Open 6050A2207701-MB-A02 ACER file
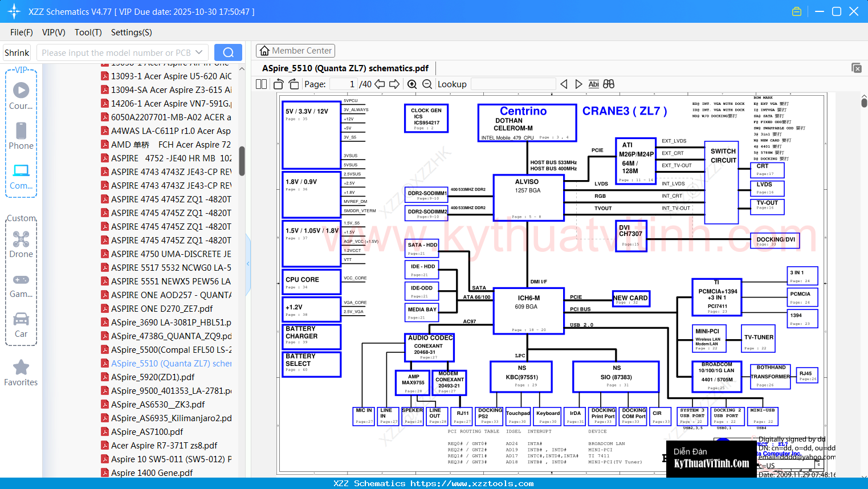Viewport: 868px width, 489px height. tap(166, 117)
